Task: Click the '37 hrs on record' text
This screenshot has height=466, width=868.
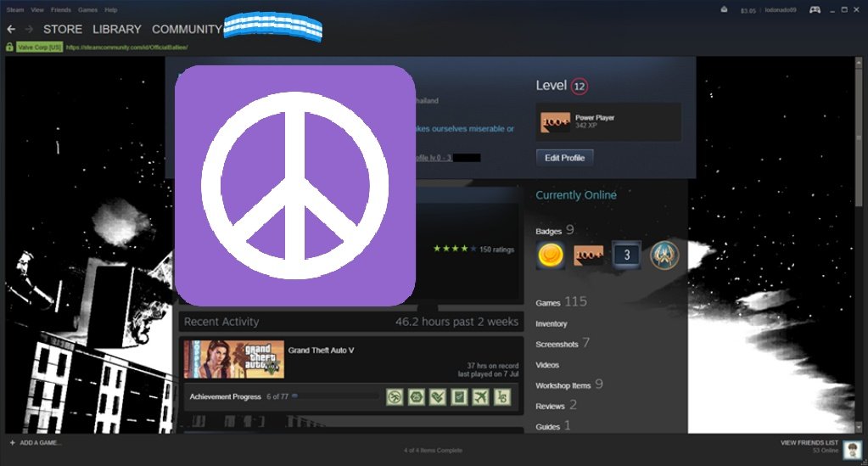Action: [x=493, y=366]
